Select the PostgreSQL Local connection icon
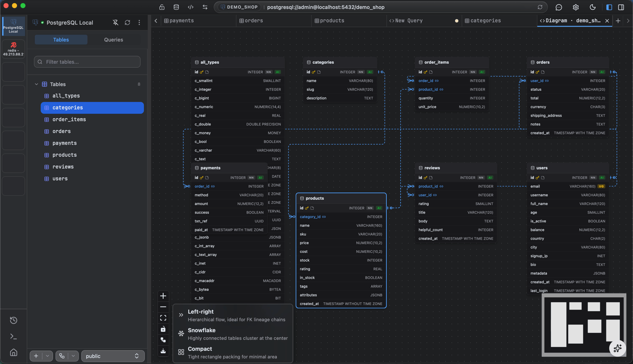Viewport: 633px width, 364px height. click(14, 26)
